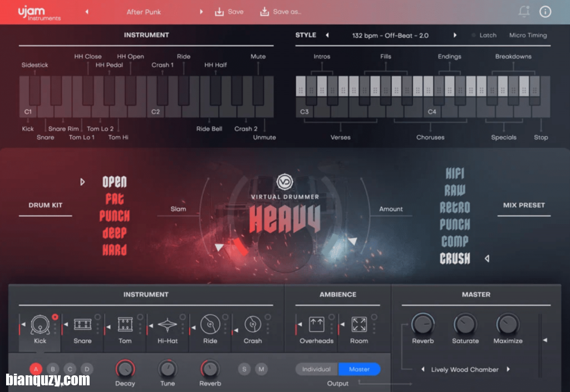Set output to Master
Screen dimensions: 570x392
(360, 369)
